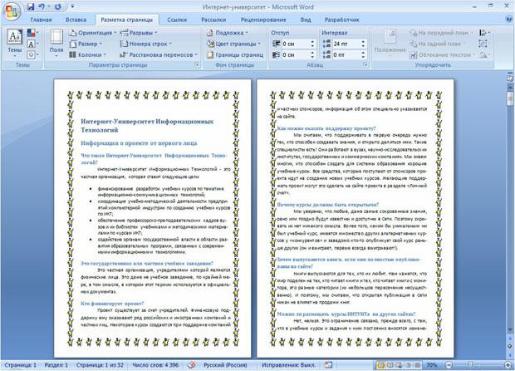Select Full Screen Reading view button
The height and width of the screenshot is (371, 515).
(x=390, y=365)
